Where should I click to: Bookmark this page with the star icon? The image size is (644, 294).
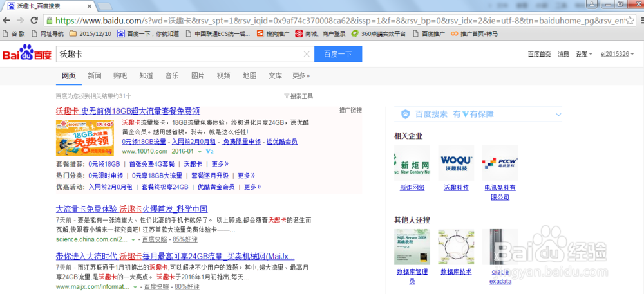click(x=631, y=20)
